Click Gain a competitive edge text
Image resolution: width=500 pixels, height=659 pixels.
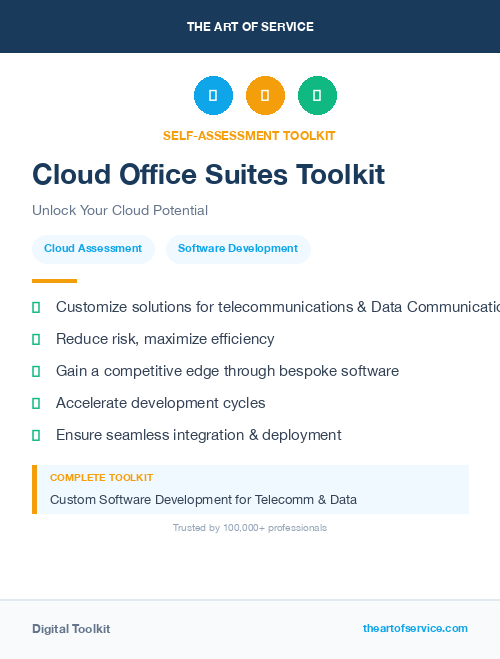(227, 371)
